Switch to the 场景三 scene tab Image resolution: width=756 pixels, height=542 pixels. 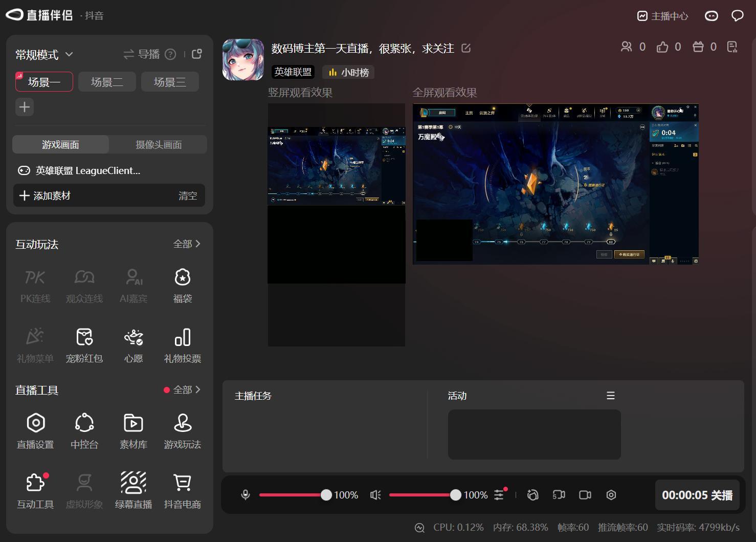(x=170, y=82)
